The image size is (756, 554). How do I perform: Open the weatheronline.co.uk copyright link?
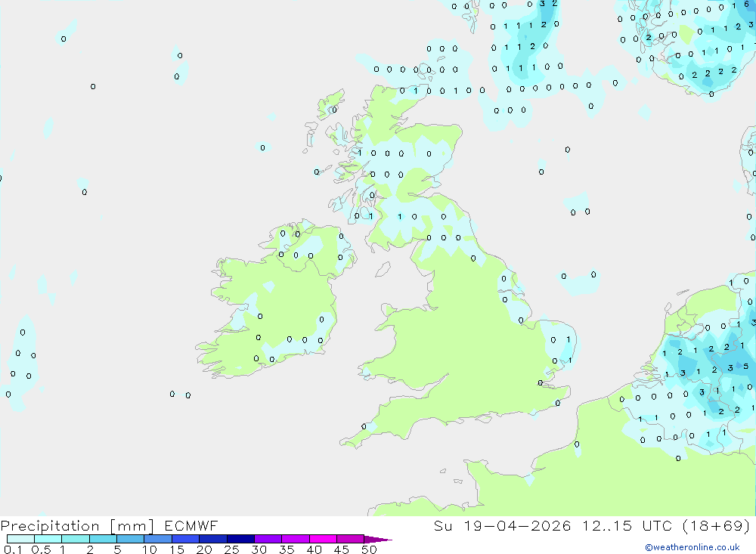point(692,547)
